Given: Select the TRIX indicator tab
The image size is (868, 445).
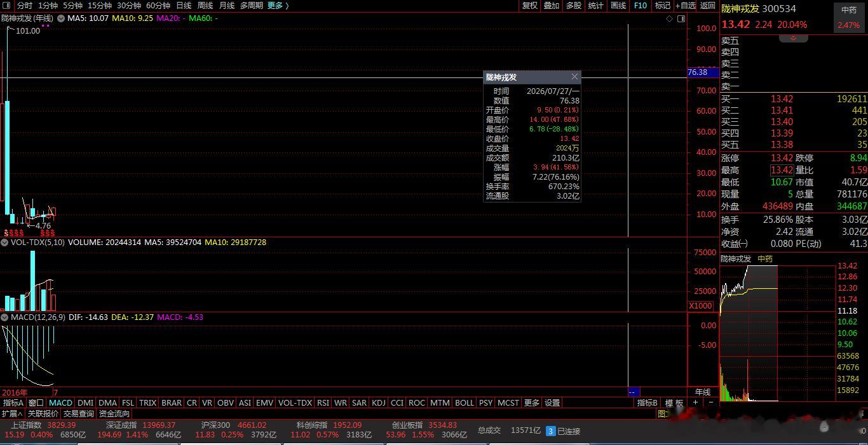Looking at the screenshot, I should tap(148, 403).
